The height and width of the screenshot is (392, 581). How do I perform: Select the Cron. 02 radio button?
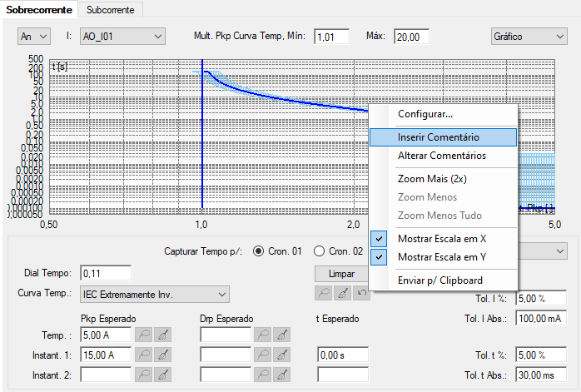coord(319,251)
